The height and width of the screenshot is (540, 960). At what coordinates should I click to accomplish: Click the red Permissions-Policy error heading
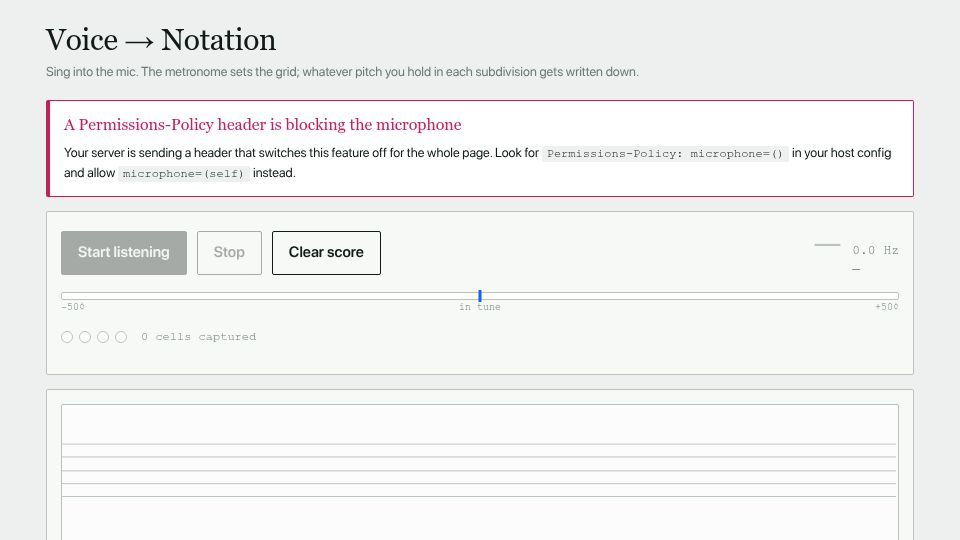click(263, 125)
